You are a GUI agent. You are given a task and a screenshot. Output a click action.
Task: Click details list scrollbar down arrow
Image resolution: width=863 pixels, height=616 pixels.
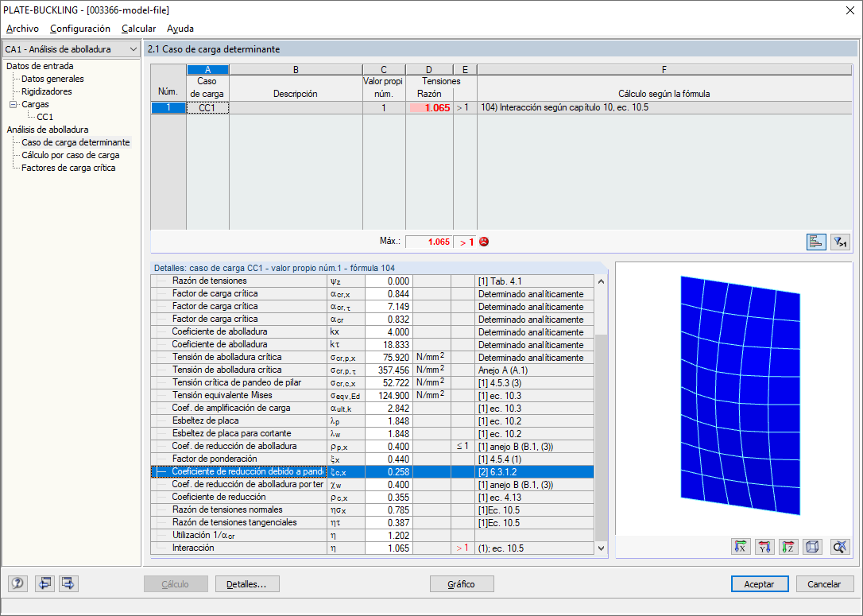coord(601,548)
